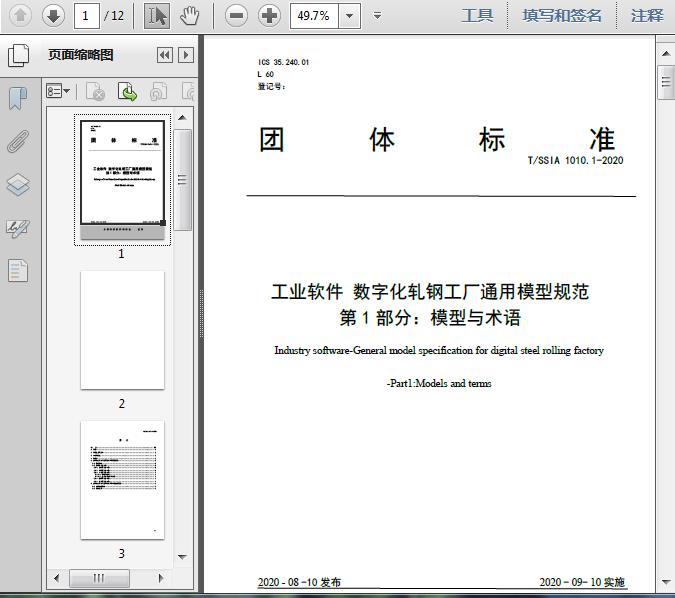Zoom out with the minus button
This screenshot has width=675, height=598.
click(x=236, y=16)
